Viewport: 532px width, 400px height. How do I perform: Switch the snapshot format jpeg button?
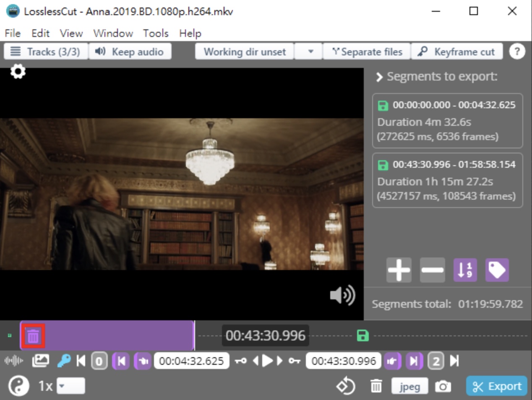click(x=409, y=386)
